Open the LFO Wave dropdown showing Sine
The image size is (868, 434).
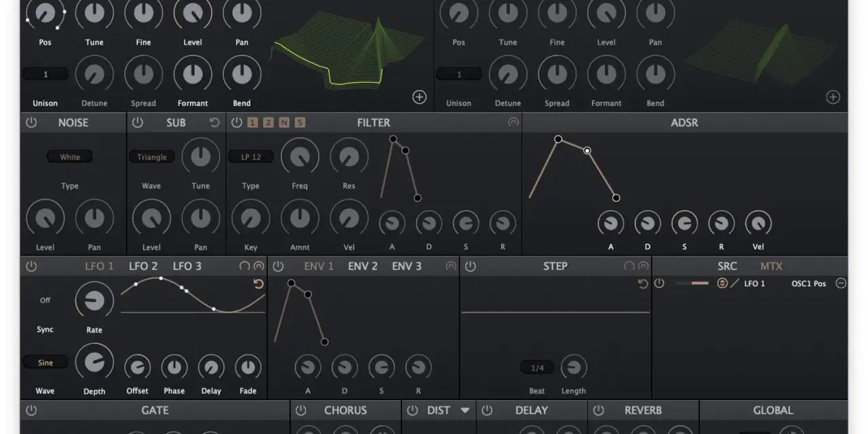point(45,362)
